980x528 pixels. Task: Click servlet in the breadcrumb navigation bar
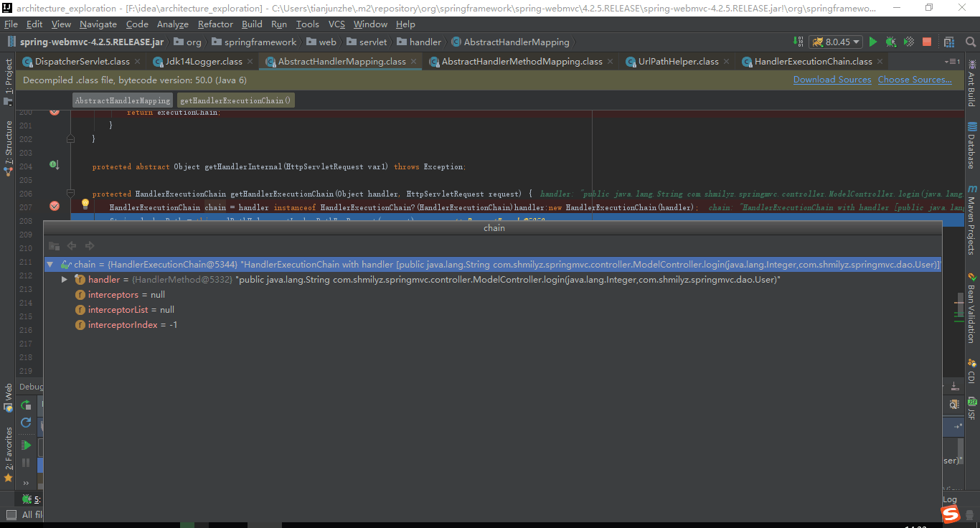click(372, 42)
